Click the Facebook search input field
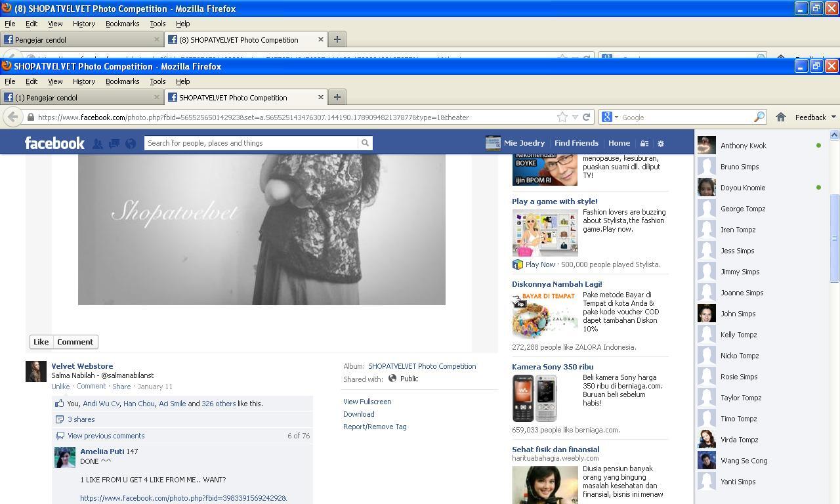840x504 pixels. 251,143
